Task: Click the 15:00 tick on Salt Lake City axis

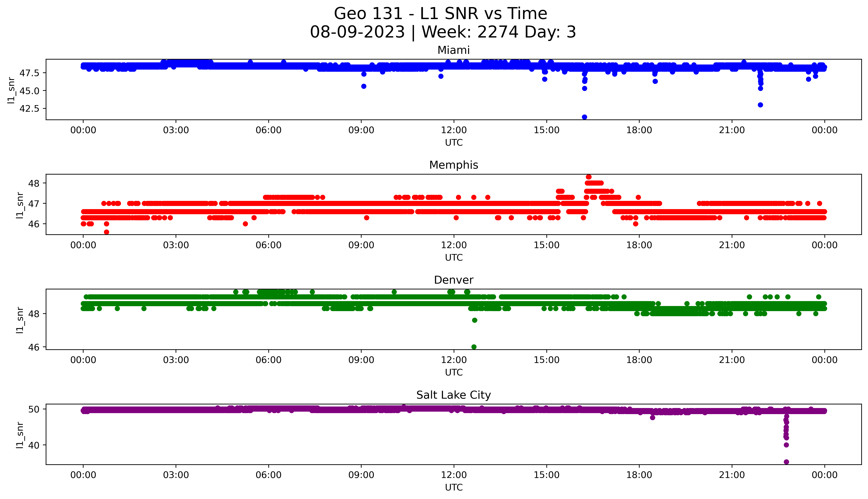Action: click(x=547, y=475)
